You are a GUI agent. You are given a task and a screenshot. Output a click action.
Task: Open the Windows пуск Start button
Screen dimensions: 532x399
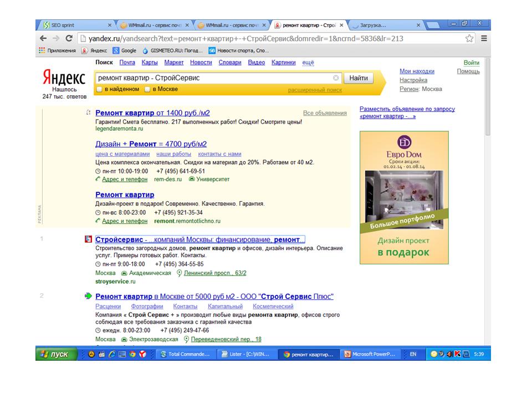(x=57, y=354)
